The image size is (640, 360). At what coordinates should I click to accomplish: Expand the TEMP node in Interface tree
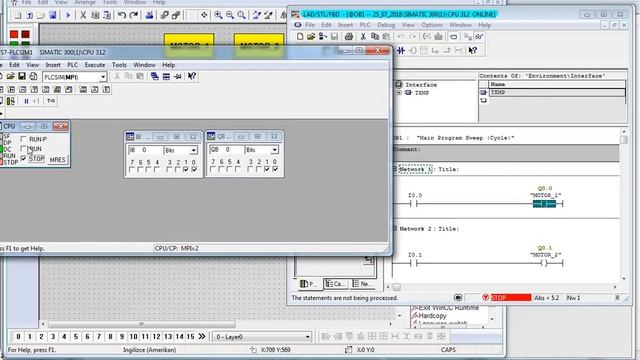pos(400,93)
